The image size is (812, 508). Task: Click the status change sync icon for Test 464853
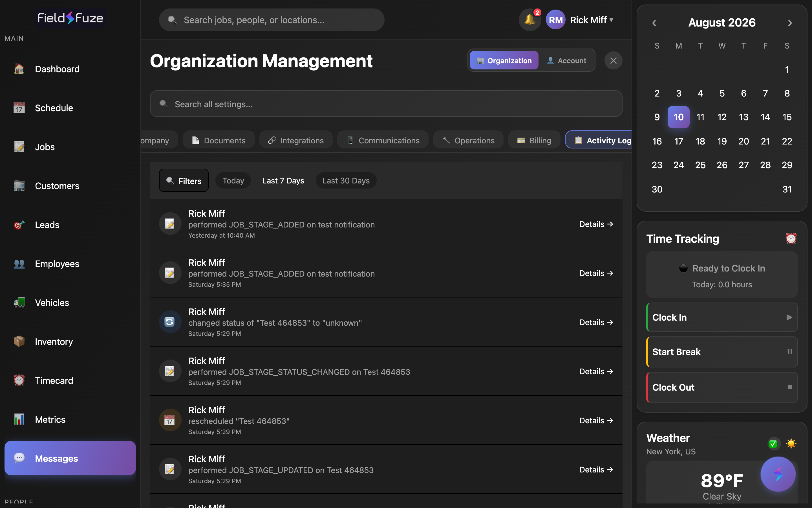pos(170,322)
